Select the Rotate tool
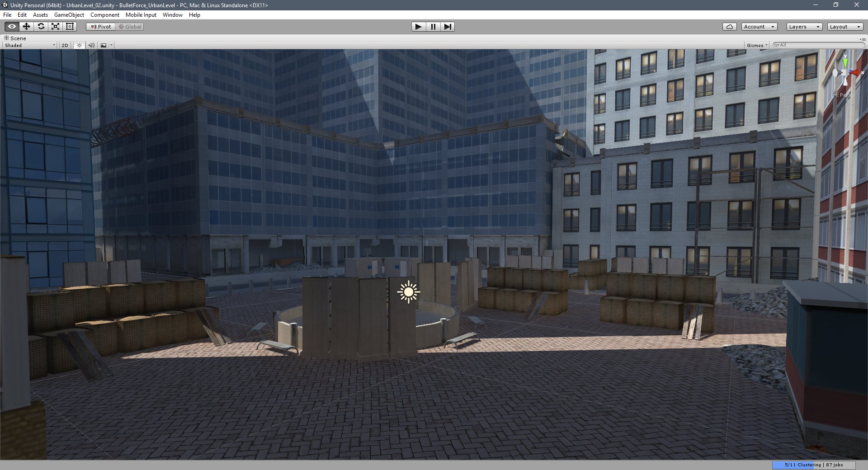868x470 pixels. (41, 27)
